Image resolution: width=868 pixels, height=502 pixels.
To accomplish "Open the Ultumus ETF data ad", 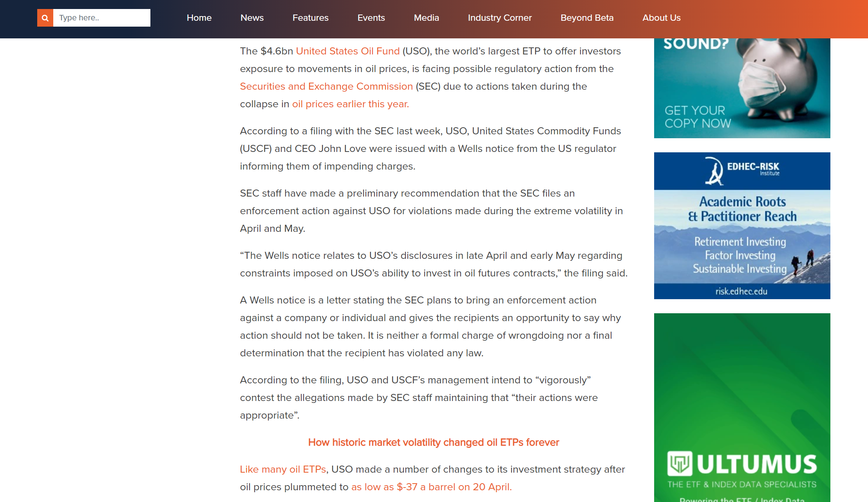I will 742,408.
